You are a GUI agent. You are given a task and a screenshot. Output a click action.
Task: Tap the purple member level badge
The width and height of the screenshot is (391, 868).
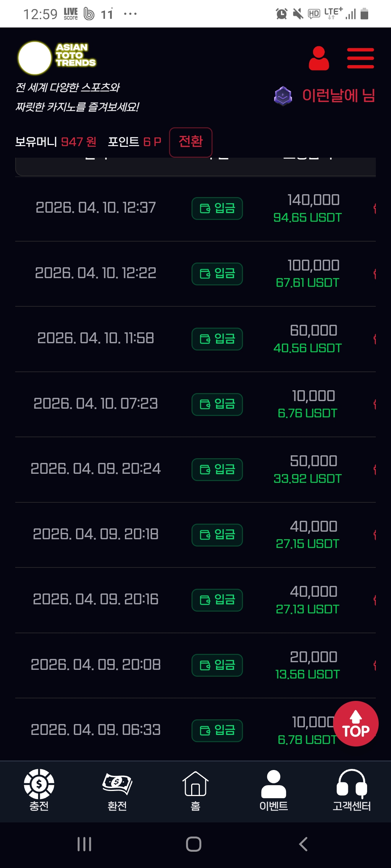pos(283,96)
